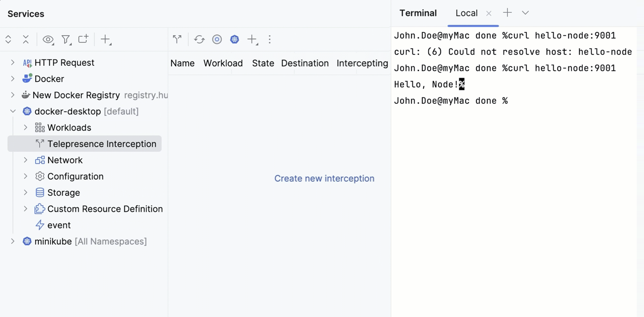644x317 pixels.
Task: Select the Terminal panel header
Action: 418,13
